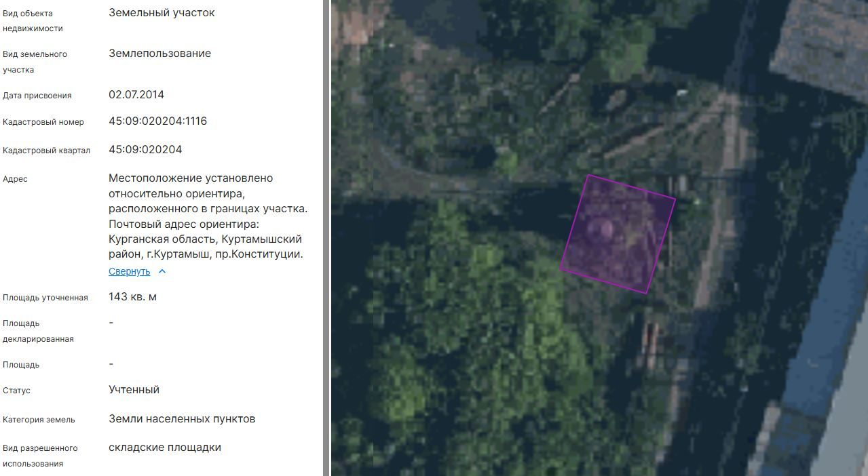Click the chevron arrow beside Свернуть

(162, 271)
